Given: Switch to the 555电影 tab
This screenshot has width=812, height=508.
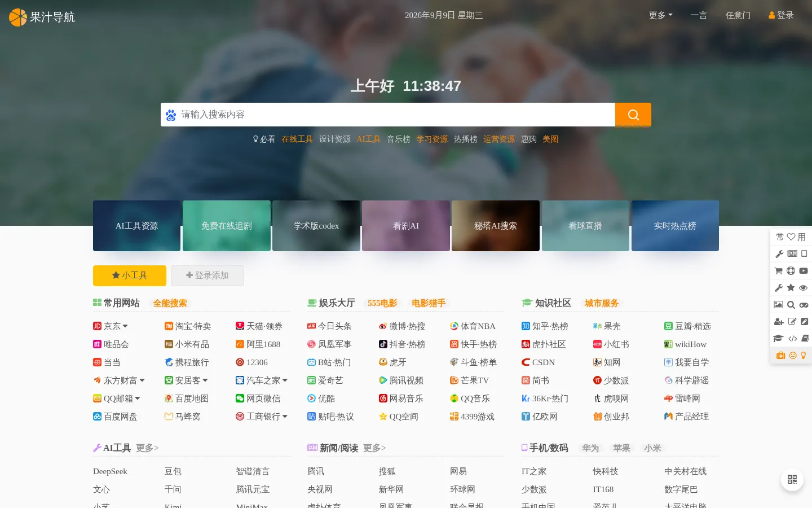Looking at the screenshot, I should coord(382,303).
